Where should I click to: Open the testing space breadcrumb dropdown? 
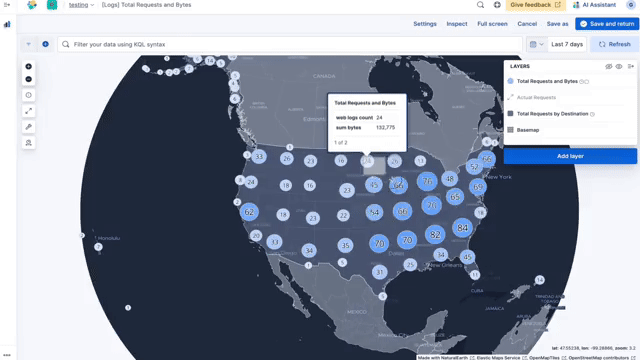point(81,5)
